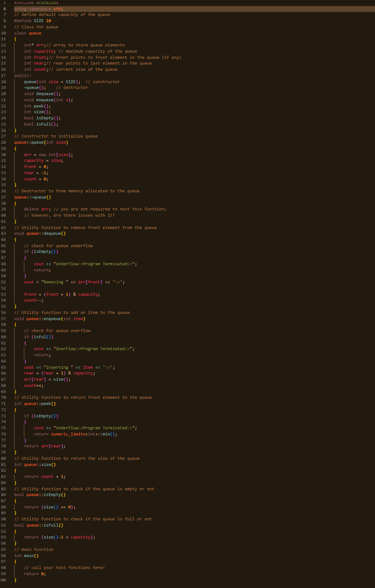
Task: Click the highlighted 'using namespace std;' line
Action: click(x=38, y=8)
